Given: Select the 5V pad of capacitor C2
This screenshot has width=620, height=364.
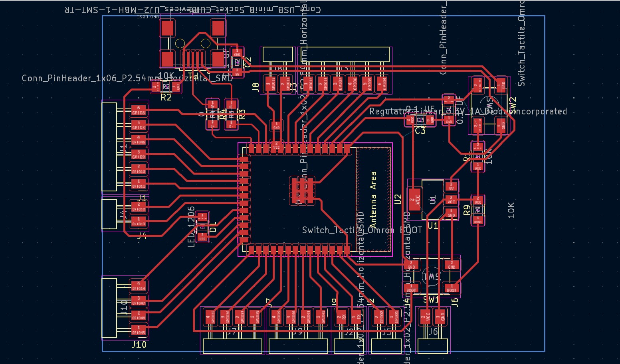Looking at the screenshot, I should click(237, 72).
